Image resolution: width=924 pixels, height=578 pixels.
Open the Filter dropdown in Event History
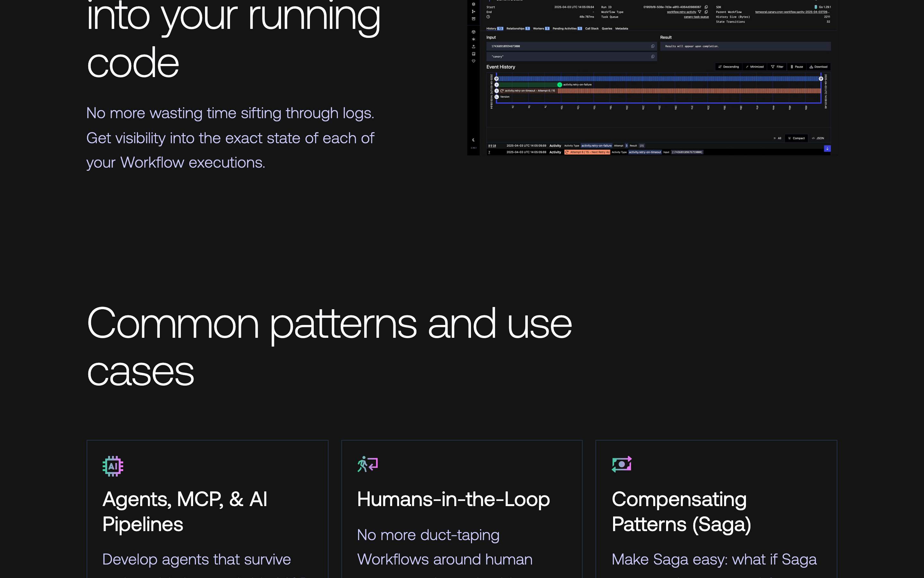click(x=777, y=67)
